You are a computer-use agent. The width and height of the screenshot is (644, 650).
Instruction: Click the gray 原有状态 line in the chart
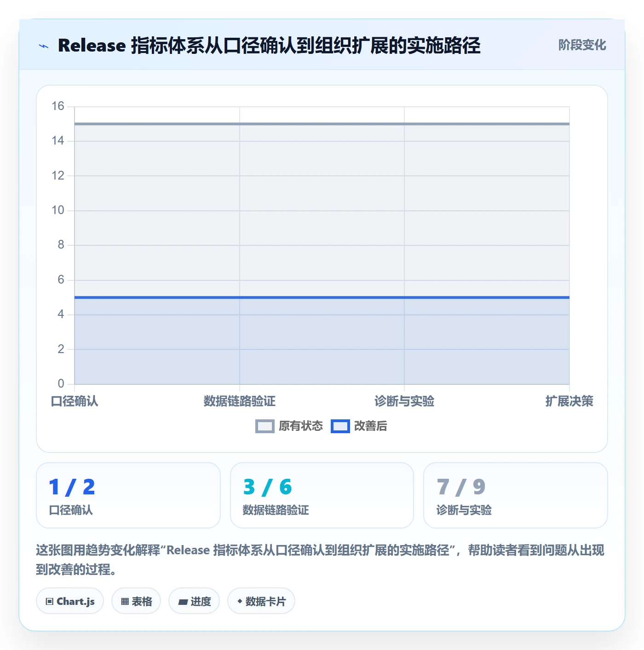[322, 124]
